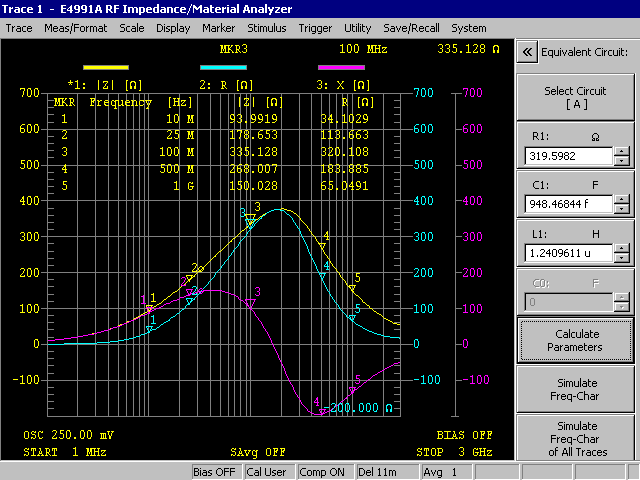Screen dimensions: 640x480
Task: Select the yellow trace 1 color bar
Action: (106, 67)
